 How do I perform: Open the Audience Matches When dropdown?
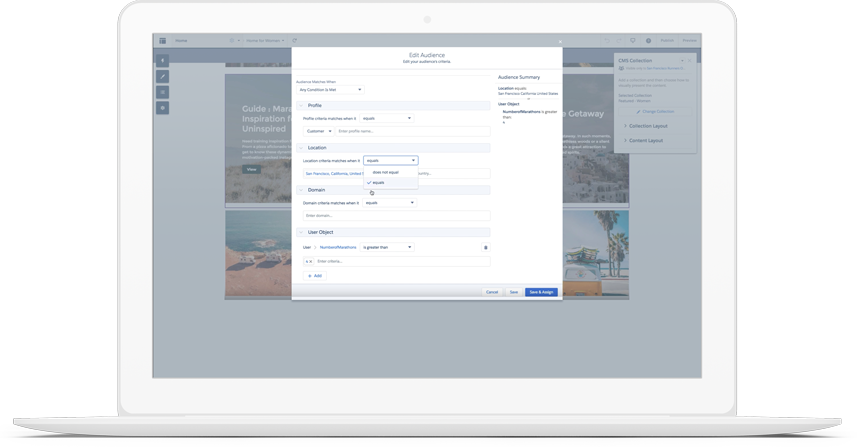click(x=330, y=90)
